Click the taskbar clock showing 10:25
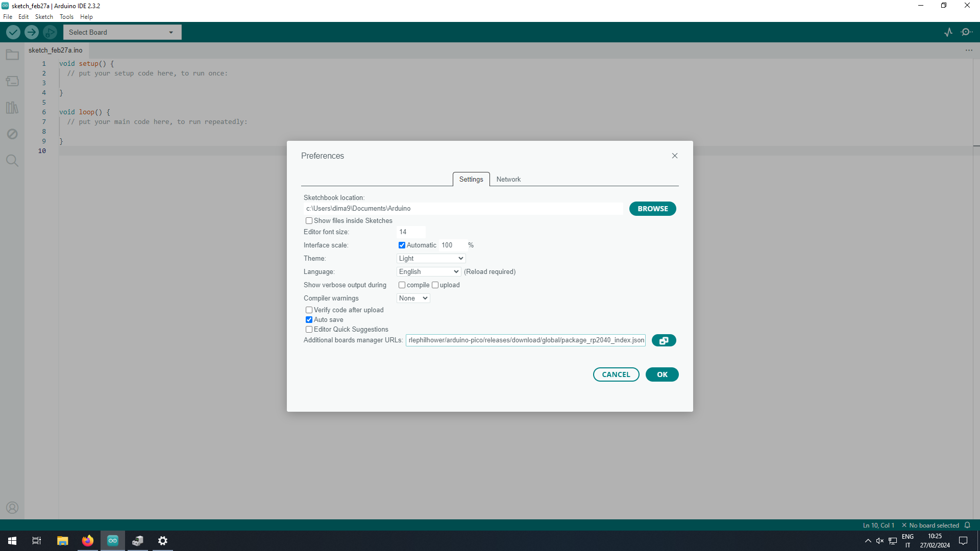 point(935,541)
